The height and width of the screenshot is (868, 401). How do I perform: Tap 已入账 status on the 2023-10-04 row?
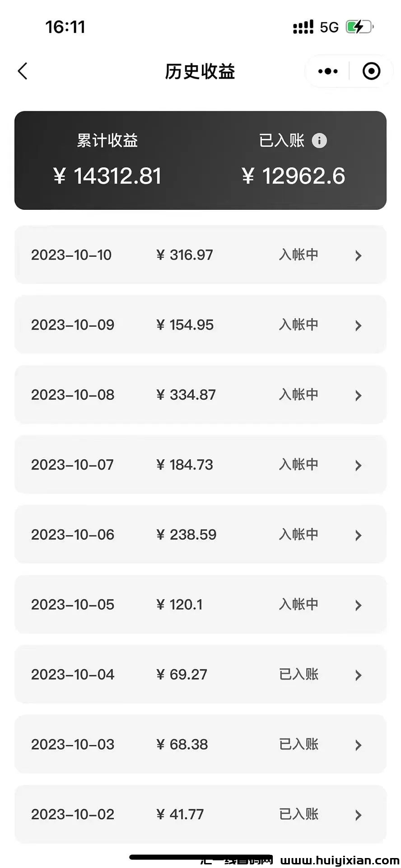coord(298,675)
